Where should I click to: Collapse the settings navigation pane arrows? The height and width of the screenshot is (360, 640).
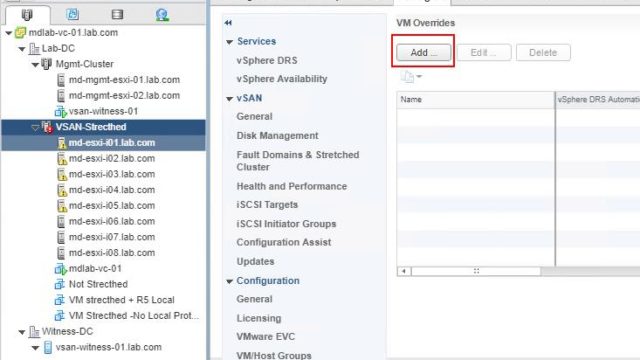point(228,23)
